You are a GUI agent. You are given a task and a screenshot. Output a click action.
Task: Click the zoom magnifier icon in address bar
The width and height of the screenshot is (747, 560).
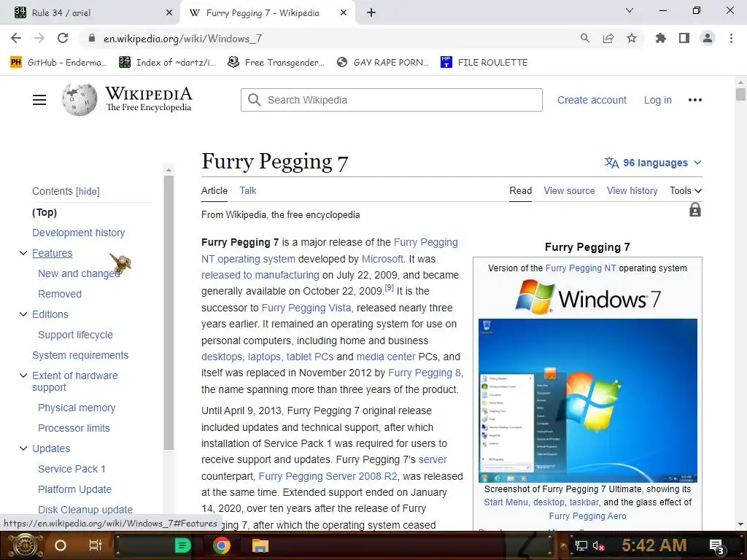[x=584, y=38]
